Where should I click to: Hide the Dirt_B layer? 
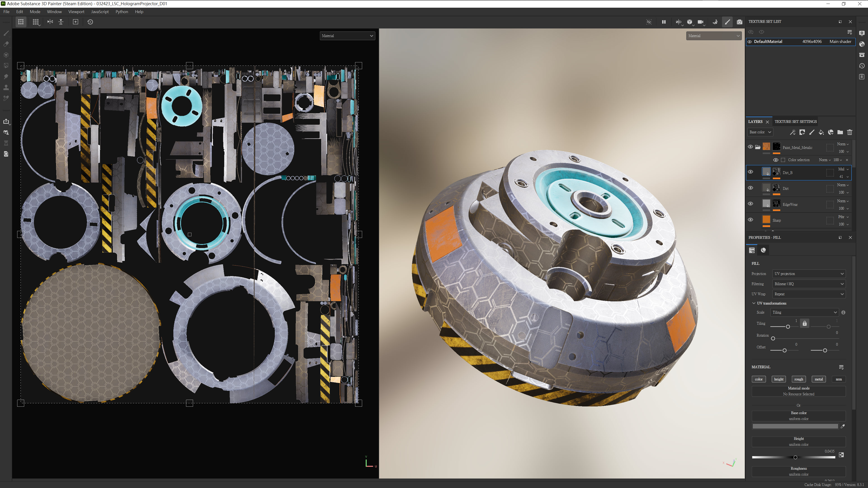pyautogui.click(x=750, y=172)
